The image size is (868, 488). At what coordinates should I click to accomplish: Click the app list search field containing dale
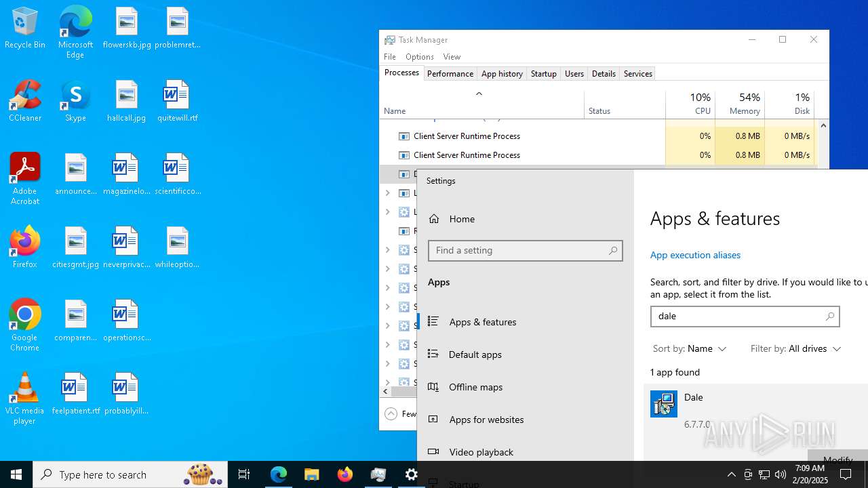click(745, 317)
